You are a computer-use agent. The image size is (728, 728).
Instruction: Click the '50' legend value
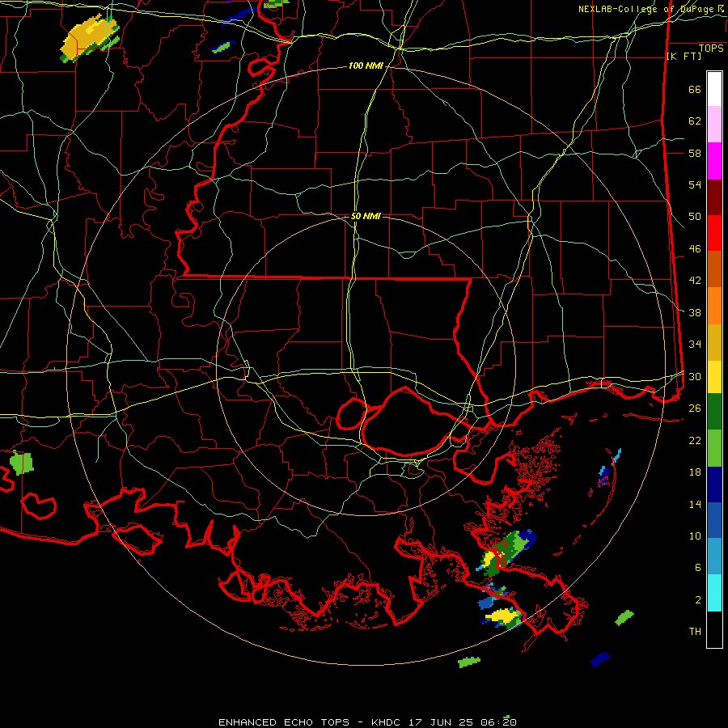pyautogui.click(x=695, y=217)
